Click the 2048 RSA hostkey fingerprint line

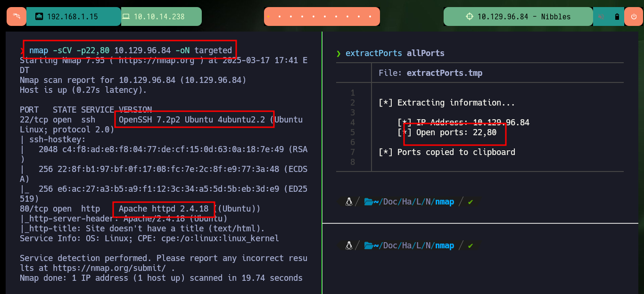(163, 154)
